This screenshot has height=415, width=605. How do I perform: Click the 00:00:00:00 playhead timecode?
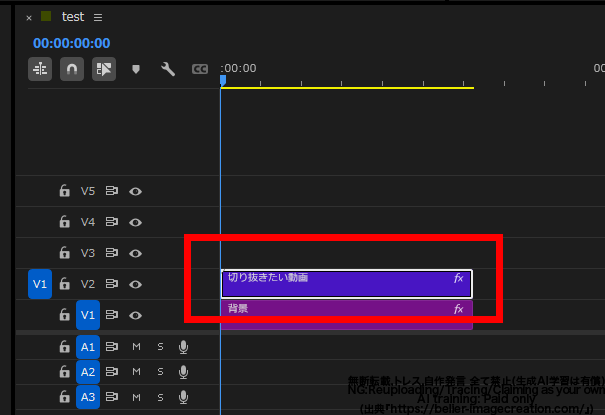(71, 43)
